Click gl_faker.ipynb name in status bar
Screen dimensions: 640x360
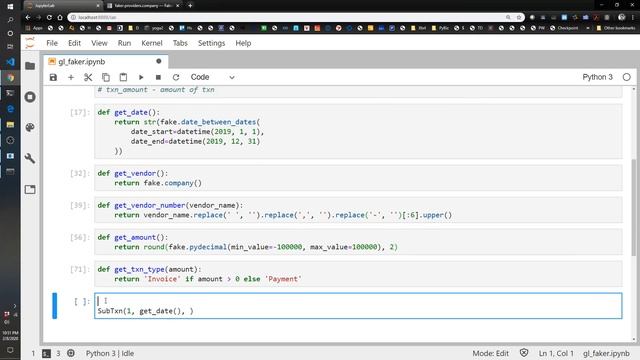tap(606, 353)
